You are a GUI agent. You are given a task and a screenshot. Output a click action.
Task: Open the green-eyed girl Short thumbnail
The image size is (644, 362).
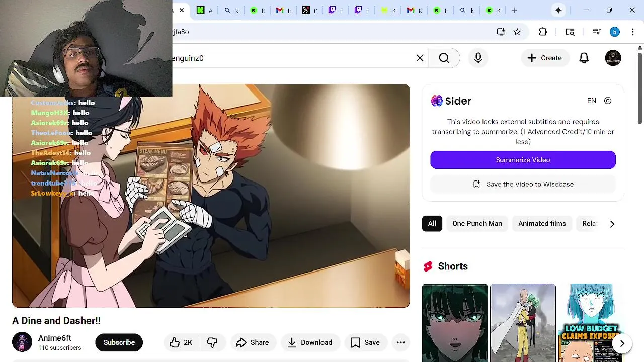pos(455,323)
